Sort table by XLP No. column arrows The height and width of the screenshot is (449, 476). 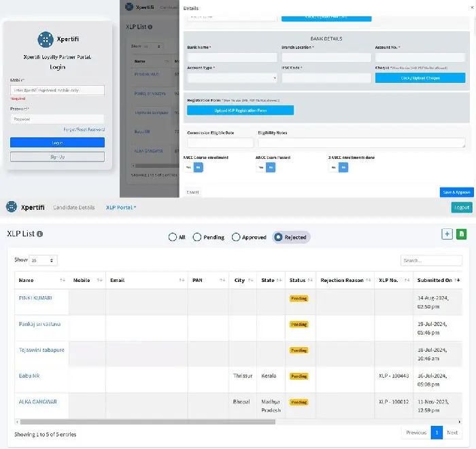pos(407,280)
